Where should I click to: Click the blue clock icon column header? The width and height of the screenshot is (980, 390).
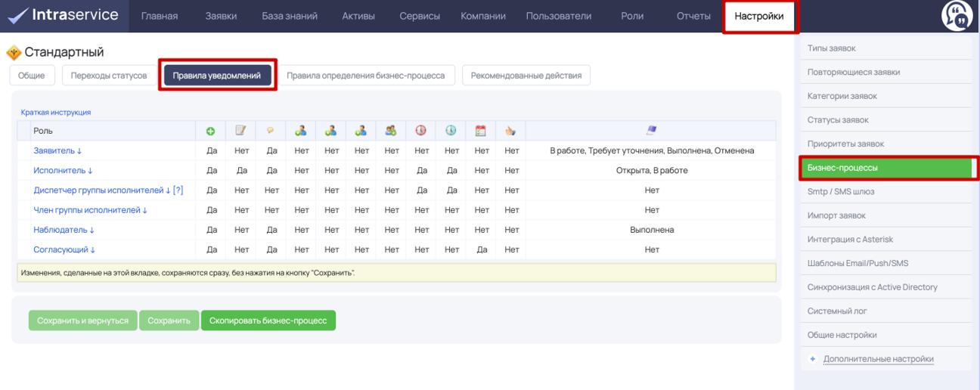click(x=452, y=131)
